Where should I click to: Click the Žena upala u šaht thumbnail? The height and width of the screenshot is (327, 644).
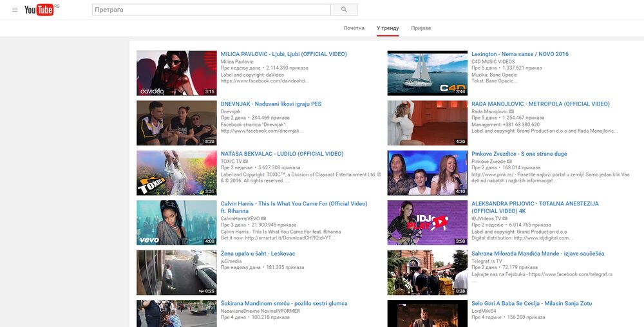point(176,272)
